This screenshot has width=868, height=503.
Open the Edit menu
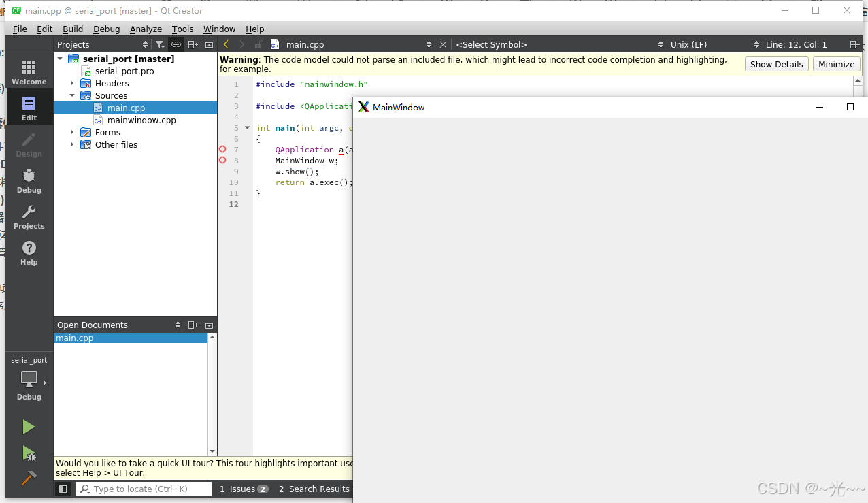click(44, 29)
